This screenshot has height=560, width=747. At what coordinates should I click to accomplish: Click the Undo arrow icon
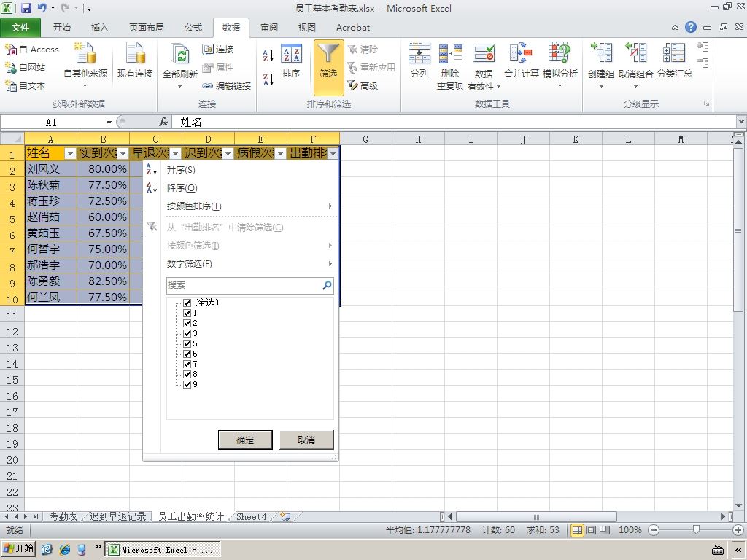(42, 7)
